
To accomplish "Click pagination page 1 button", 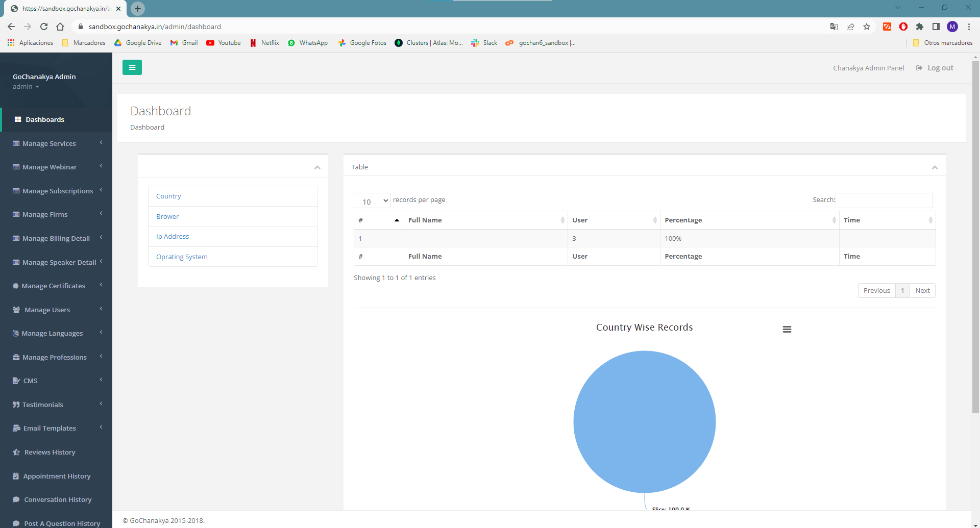I will [902, 290].
